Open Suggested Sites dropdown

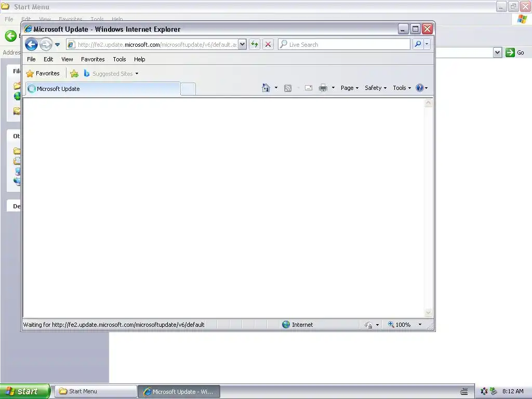tap(111, 74)
